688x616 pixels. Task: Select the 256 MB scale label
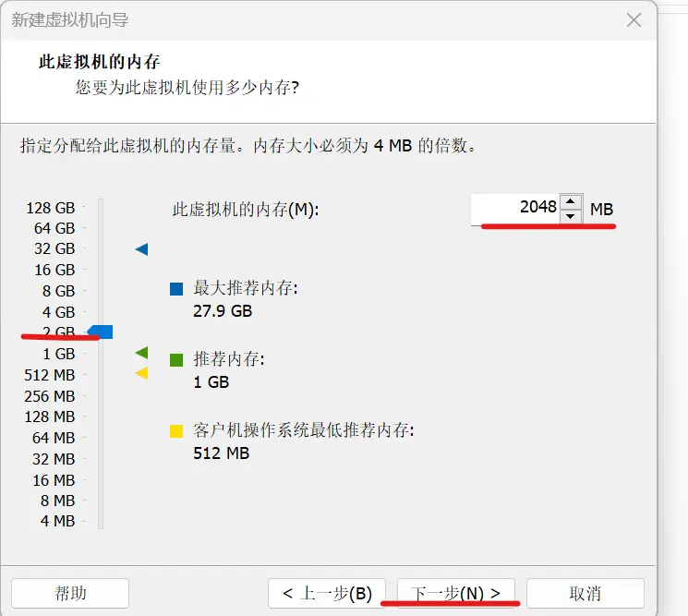[50, 396]
